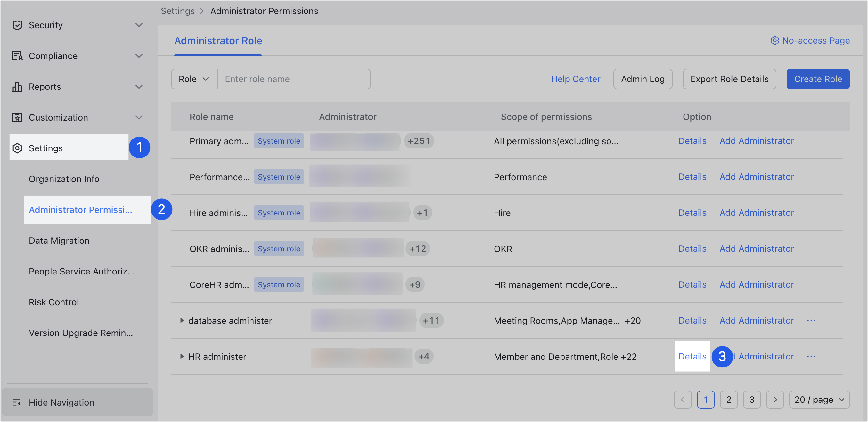
Task: Change the 20 / page size dropdown
Action: [x=819, y=400]
